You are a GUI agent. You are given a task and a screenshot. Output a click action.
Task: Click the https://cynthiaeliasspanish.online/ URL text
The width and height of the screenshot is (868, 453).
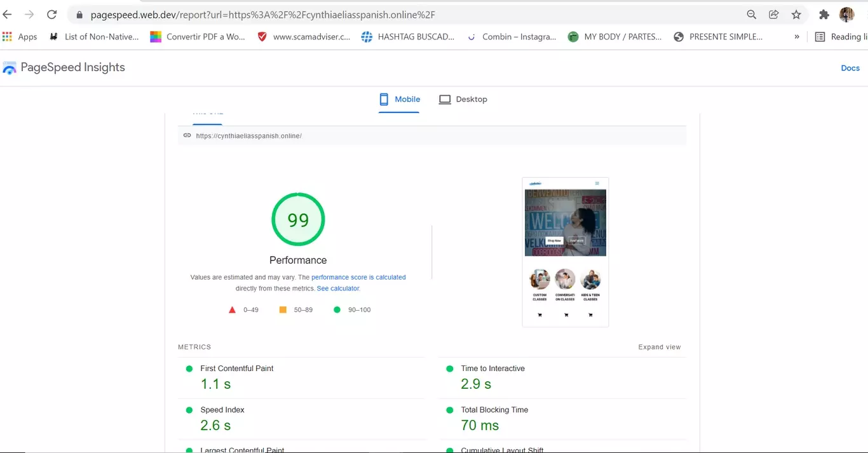point(248,136)
